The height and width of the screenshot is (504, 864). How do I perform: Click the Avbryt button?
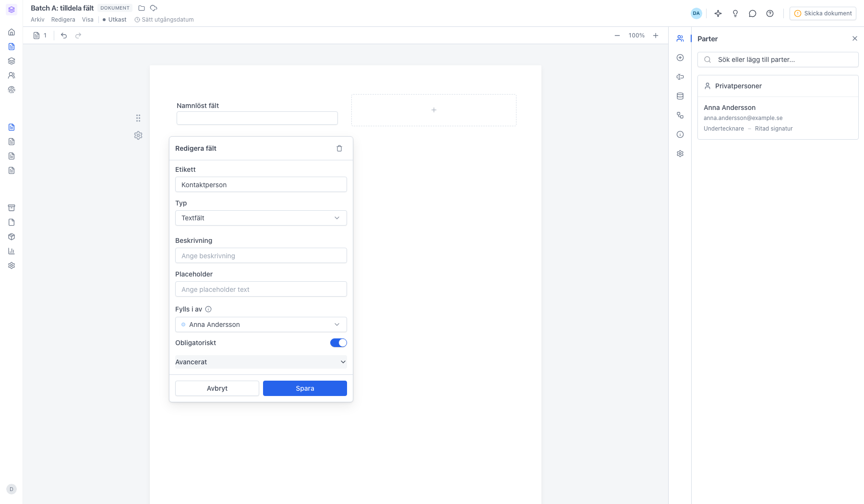point(217,388)
